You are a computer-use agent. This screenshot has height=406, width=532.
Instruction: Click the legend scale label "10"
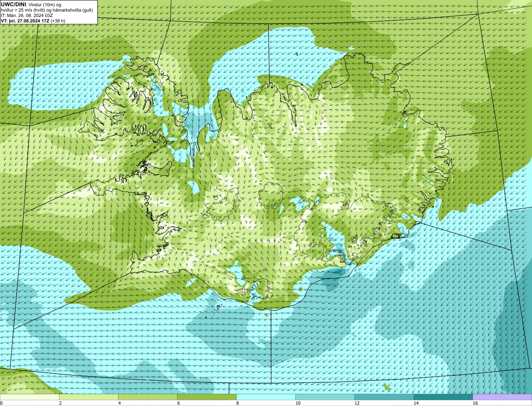(298, 403)
